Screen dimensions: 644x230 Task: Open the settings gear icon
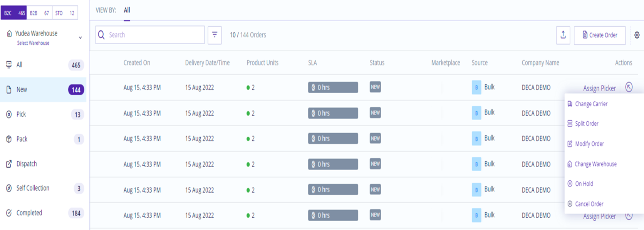637,35
